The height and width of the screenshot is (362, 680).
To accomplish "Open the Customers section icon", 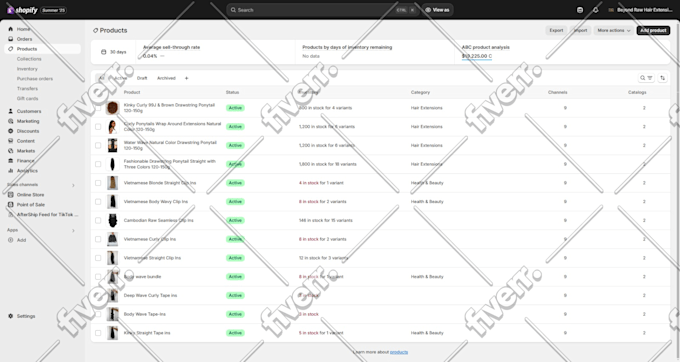I will 10,111.
